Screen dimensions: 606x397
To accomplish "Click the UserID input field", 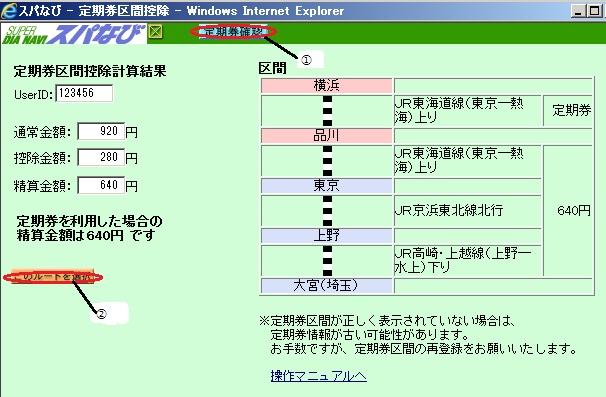I will pyautogui.click(x=84, y=94).
